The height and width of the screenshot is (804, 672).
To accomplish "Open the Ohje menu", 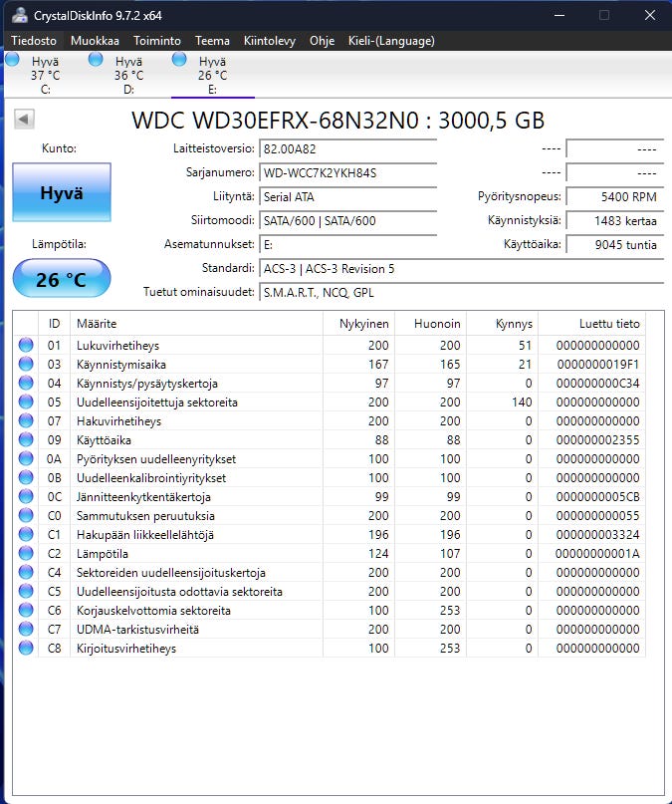I will pos(322,41).
